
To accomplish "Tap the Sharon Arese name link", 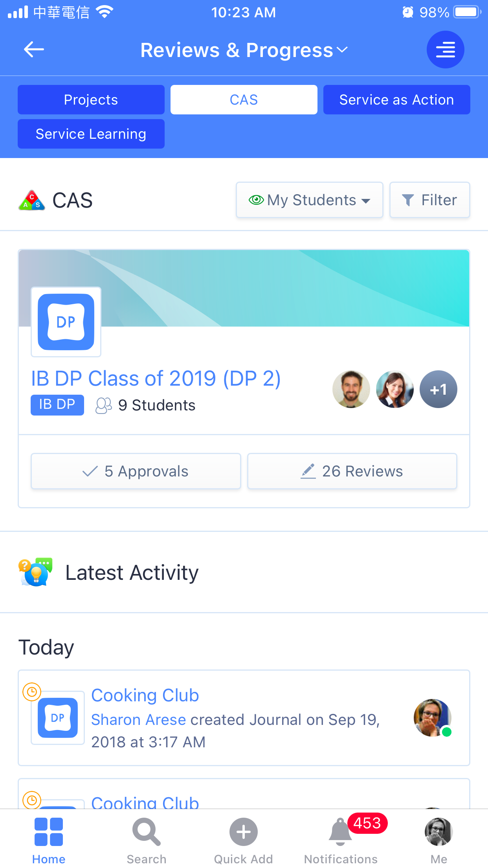I will (x=138, y=720).
